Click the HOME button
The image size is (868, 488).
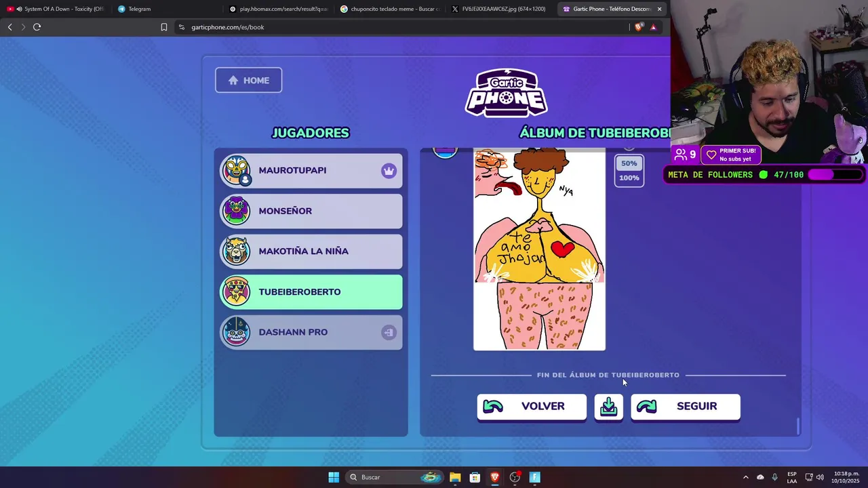click(x=248, y=80)
